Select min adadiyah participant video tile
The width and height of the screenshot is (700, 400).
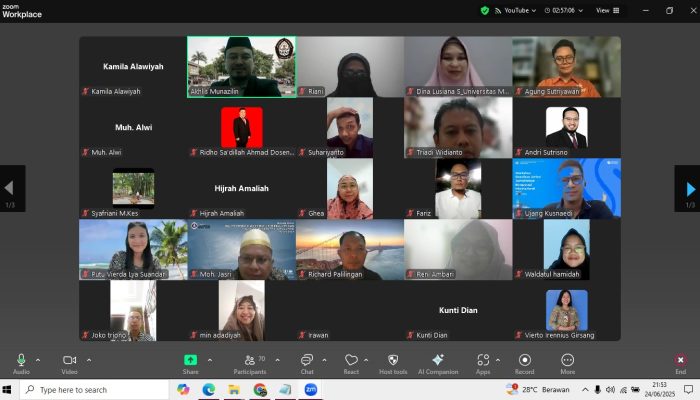coord(242,310)
